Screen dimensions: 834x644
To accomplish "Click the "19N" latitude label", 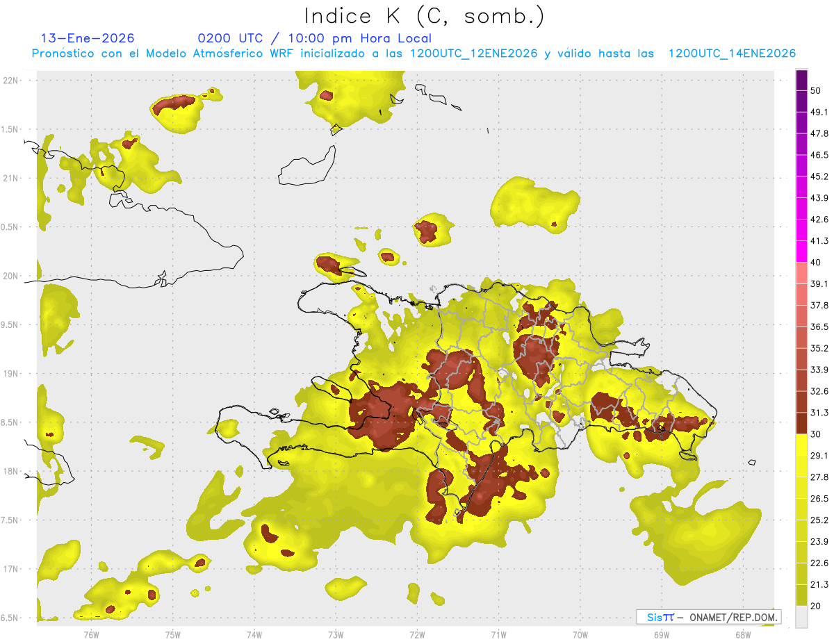I will pyautogui.click(x=10, y=373).
